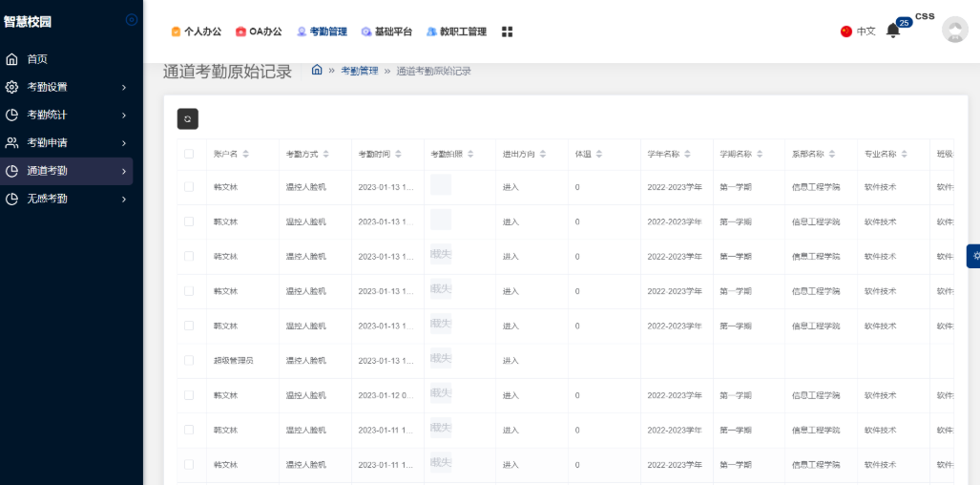
Task: Click the 首页 home icon in sidebar
Action: click(x=11, y=59)
